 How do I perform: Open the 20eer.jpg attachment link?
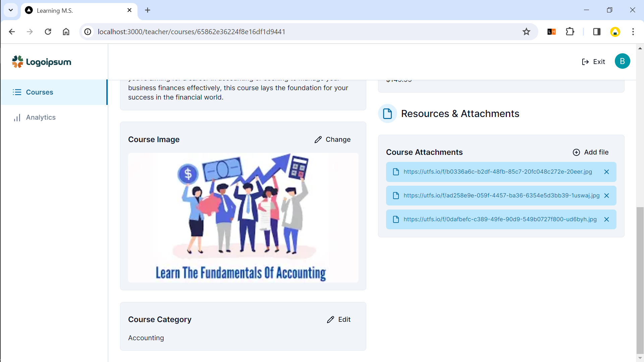click(497, 172)
